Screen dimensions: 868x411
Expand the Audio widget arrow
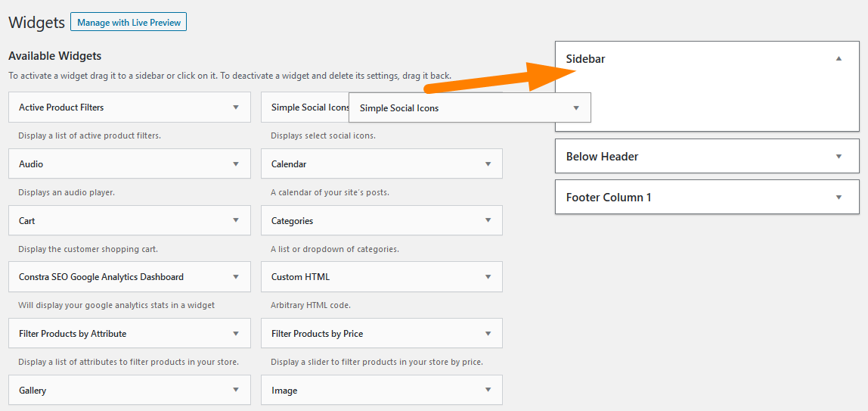(236, 164)
